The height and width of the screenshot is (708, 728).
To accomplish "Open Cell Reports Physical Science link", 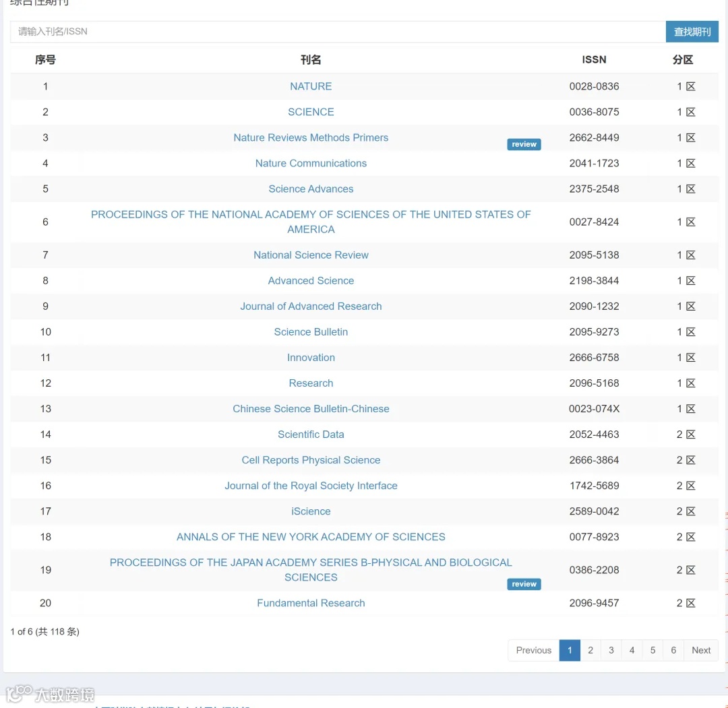I will point(311,460).
